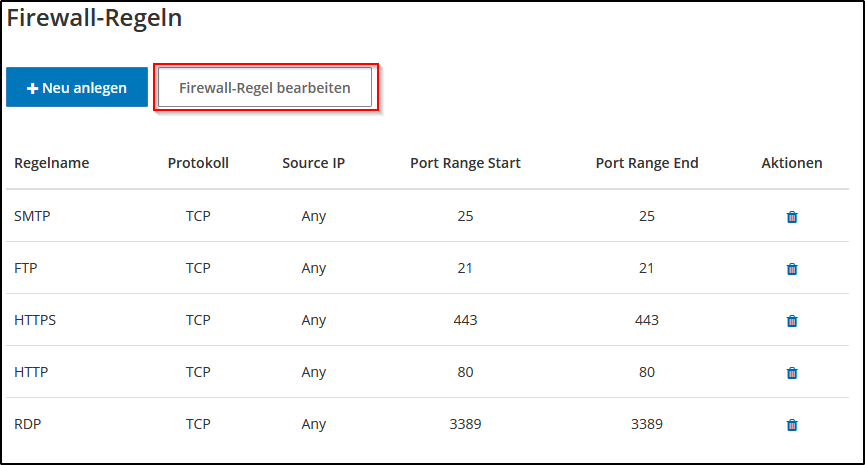This screenshot has height=465, width=865.
Task: Click port range start value 3389
Action: [465, 424]
